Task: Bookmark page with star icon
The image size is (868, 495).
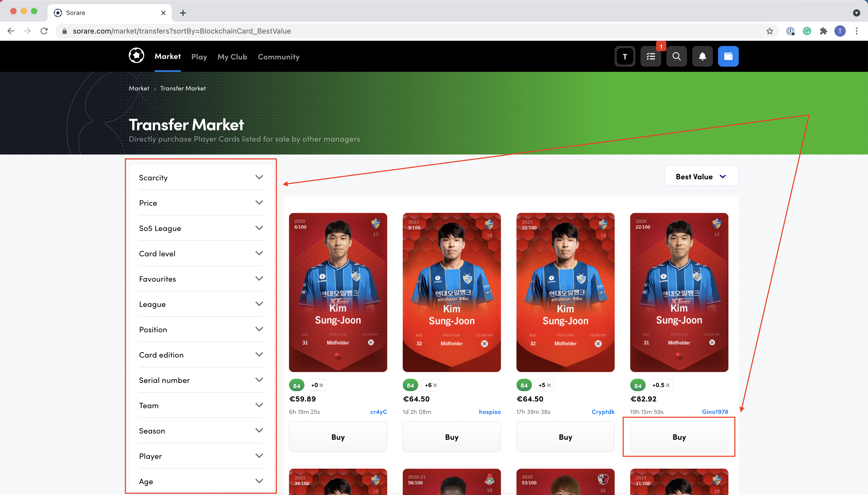Action: tap(770, 31)
